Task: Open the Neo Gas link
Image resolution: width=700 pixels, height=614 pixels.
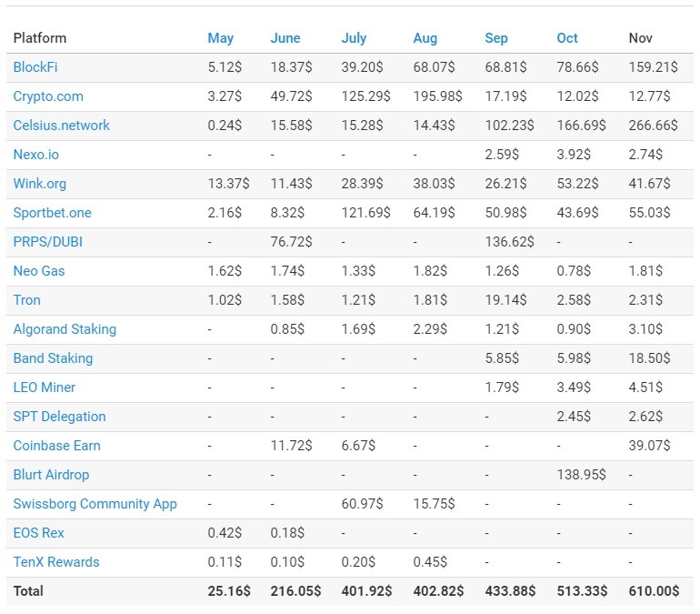Action: click(x=39, y=270)
